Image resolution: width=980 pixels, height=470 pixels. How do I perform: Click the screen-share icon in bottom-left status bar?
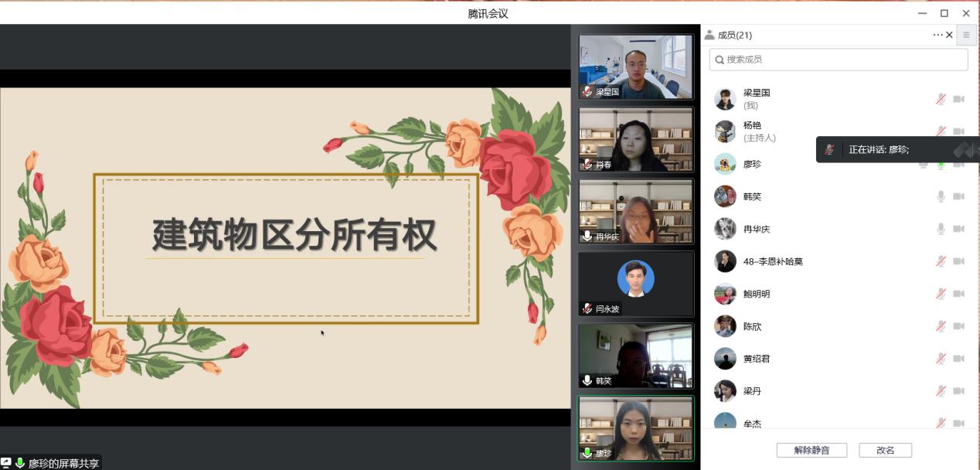click(x=6, y=463)
